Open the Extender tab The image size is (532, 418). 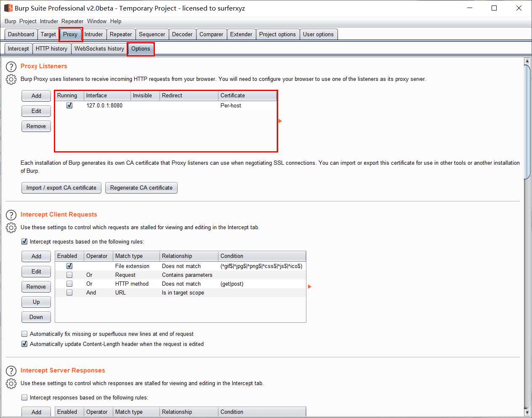click(x=241, y=35)
